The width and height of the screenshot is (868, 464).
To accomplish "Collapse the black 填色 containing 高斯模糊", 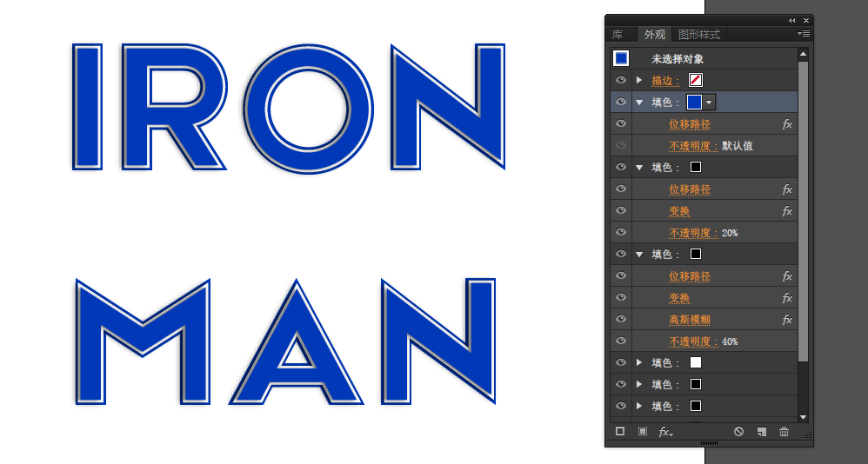I will (x=639, y=255).
